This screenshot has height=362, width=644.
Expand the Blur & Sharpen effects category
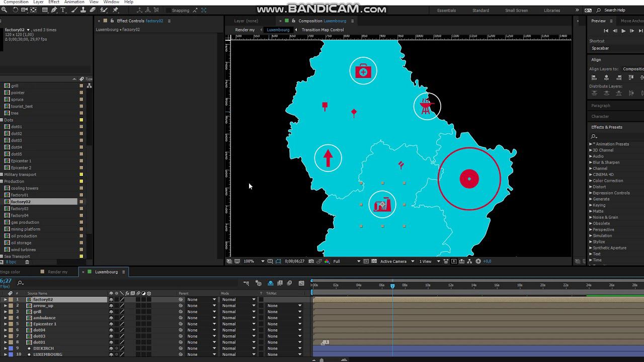pos(591,162)
